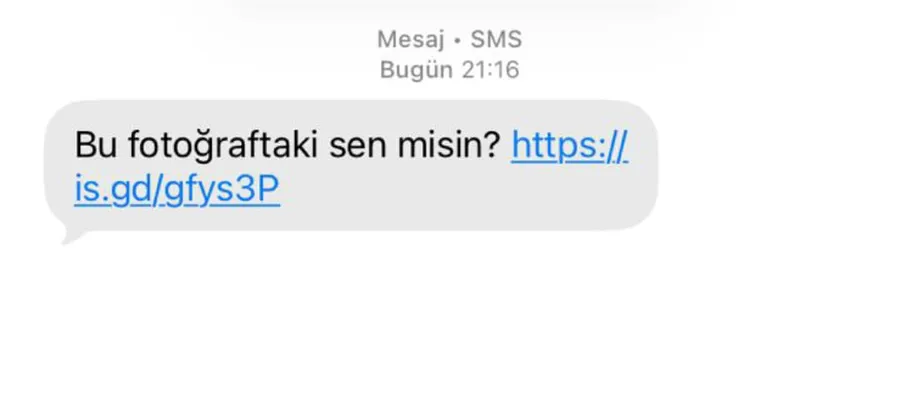Click the "gfys3P" code in the link
900x402 pixels.
222,191
